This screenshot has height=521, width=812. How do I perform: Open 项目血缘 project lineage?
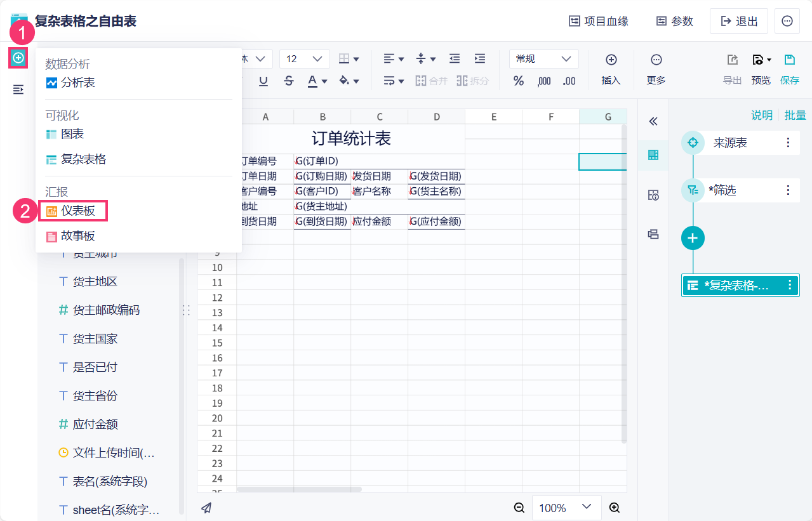(x=599, y=21)
